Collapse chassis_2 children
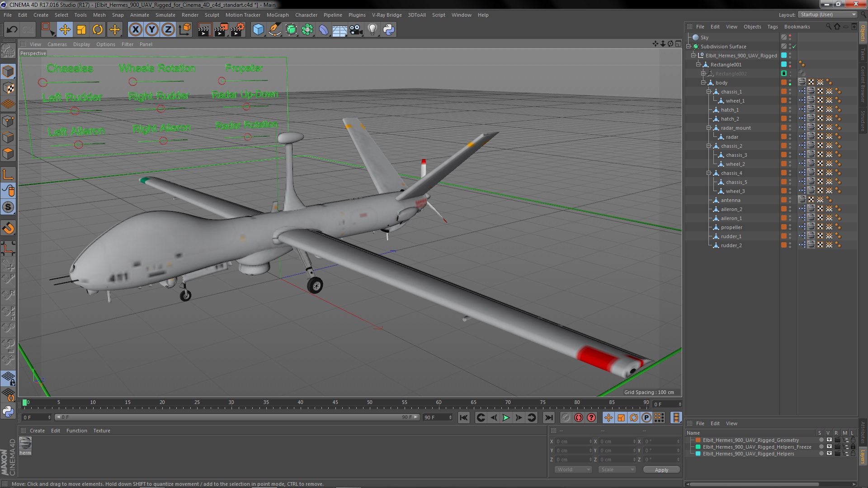This screenshot has width=868, height=488. coord(709,146)
